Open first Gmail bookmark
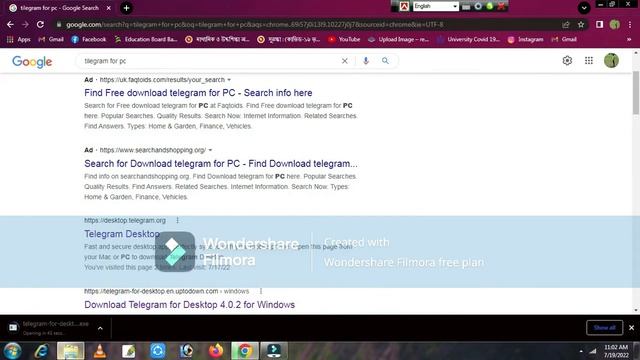Image resolution: width=640 pixels, height=360 pixels. (51, 40)
